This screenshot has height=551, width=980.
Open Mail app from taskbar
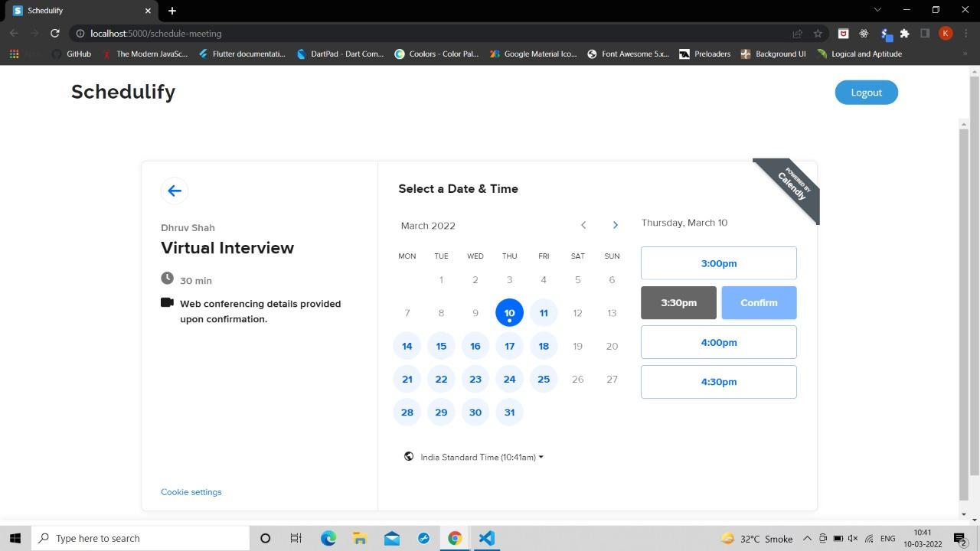click(391, 538)
